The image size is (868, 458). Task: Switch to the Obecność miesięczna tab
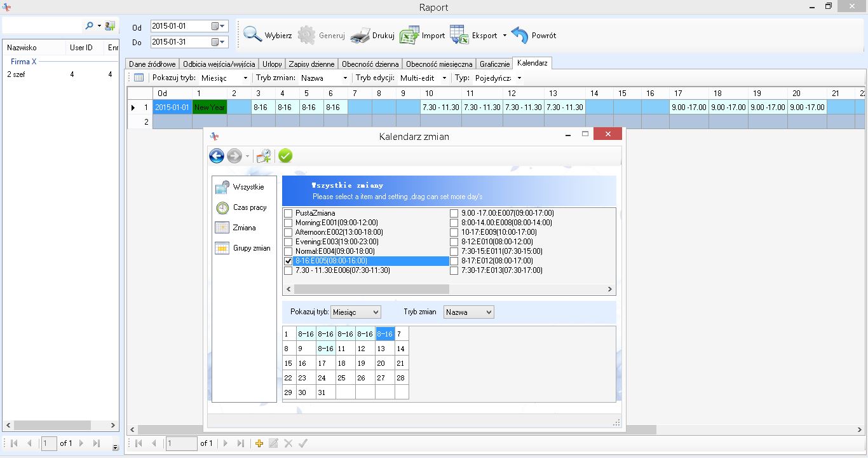point(439,64)
